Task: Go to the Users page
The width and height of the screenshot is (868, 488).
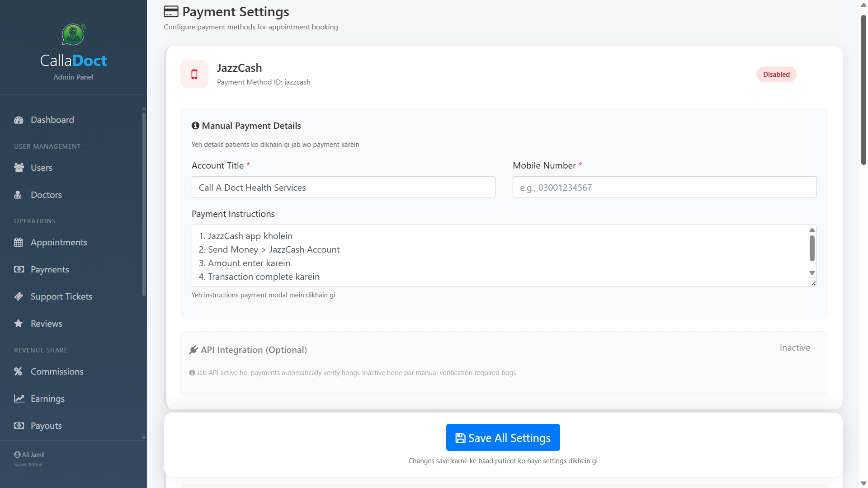Action: [72, 168]
